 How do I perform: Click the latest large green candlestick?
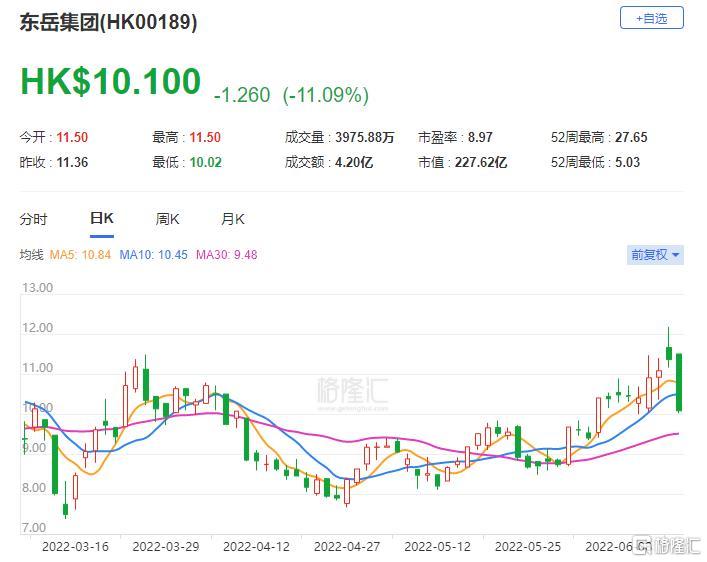tap(679, 382)
